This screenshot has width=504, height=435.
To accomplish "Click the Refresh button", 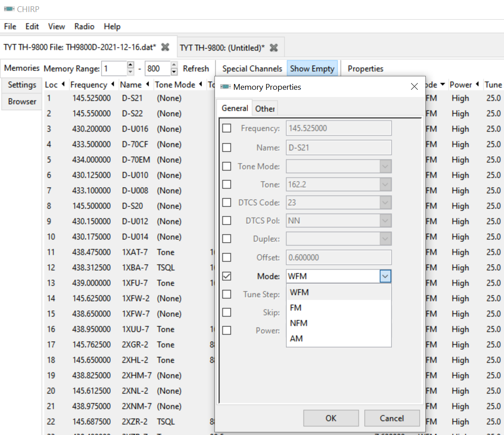I will [x=196, y=68].
